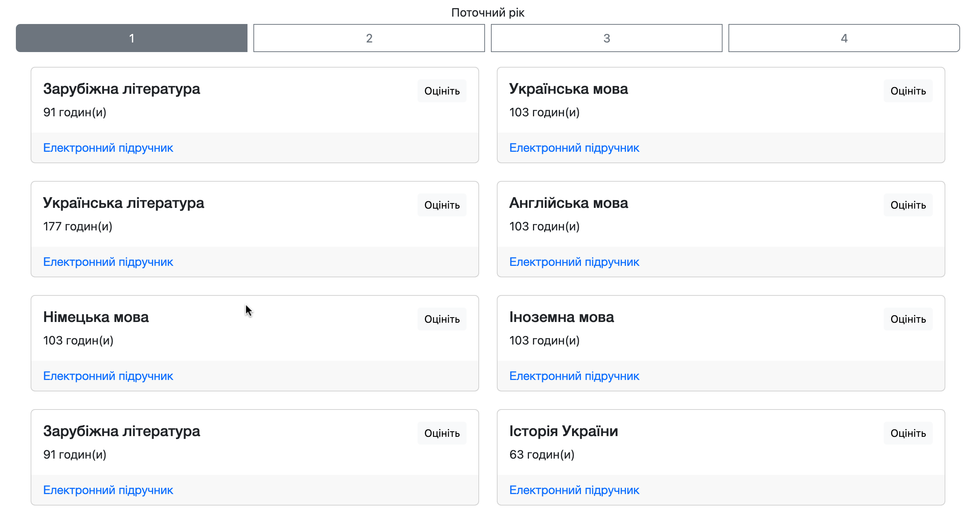Rate the Історія України course
This screenshot has height=514, width=980.
(x=907, y=433)
